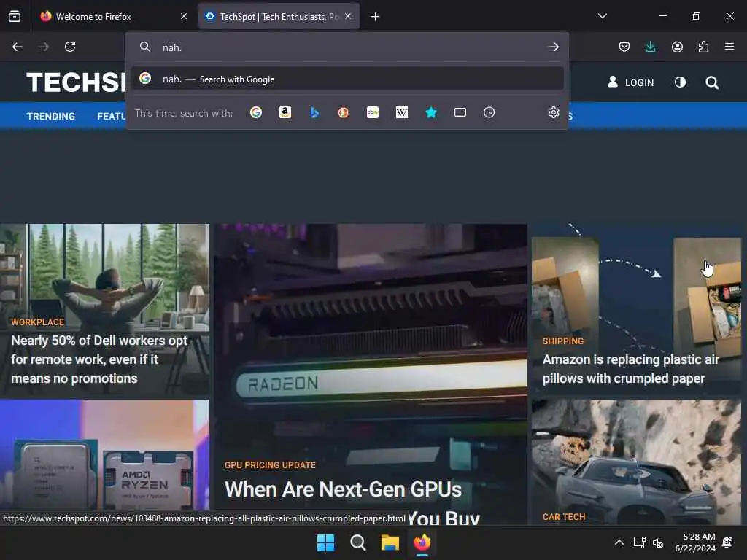Viewport: 747px width, 560px height.
Task: Click the WORKPLACE category label
Action: (38, 322)
